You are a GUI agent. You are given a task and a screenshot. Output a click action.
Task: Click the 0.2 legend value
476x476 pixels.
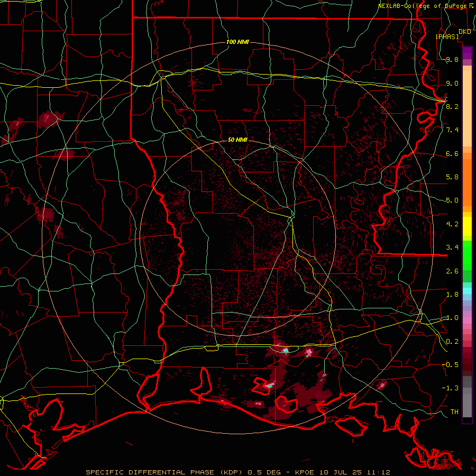pyautogui.click(x=452, y=342)
